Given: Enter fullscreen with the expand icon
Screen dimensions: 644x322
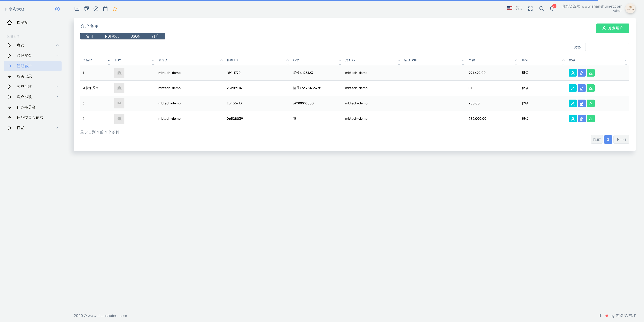Looking at the screenshot, I should click(530, 9).
